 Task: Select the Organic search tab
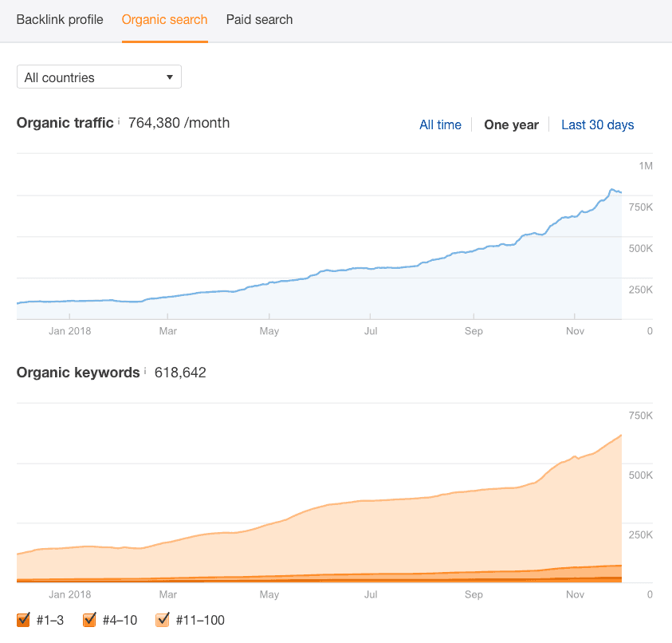pos(164,20)
